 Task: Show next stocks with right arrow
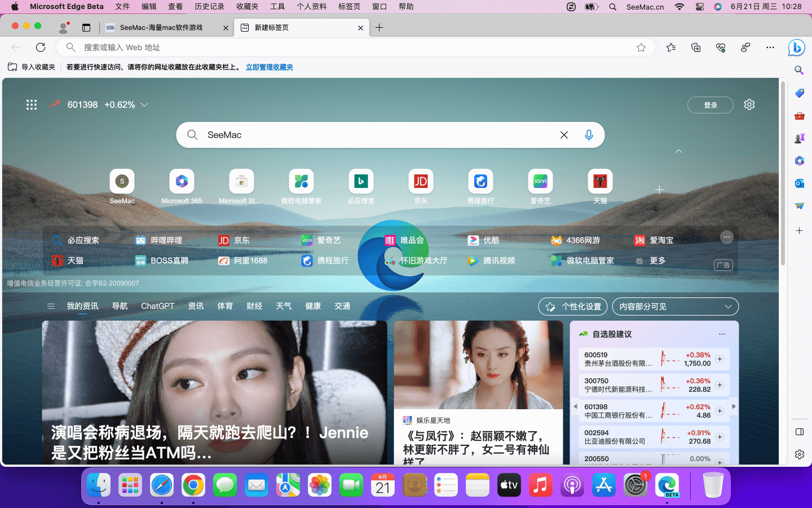[x=734, y=406]
